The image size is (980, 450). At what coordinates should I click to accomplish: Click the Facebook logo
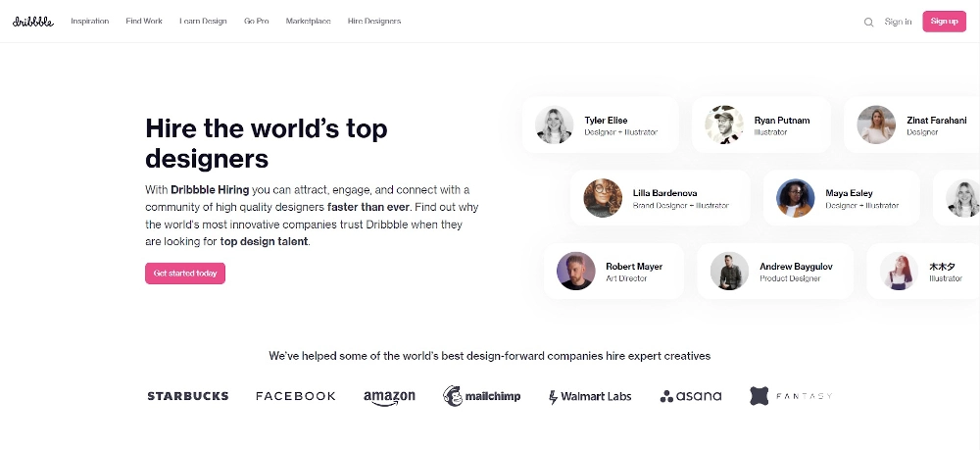[x=296, y=396]
